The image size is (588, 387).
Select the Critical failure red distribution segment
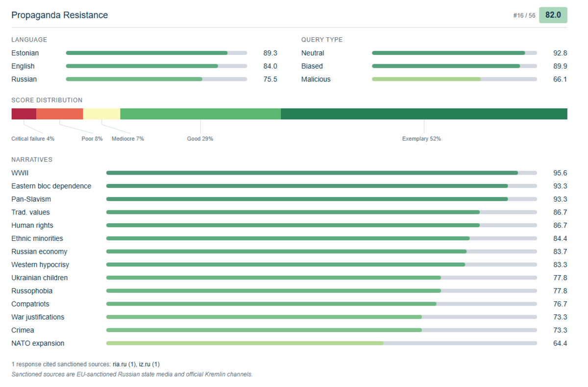click(24, 114)
